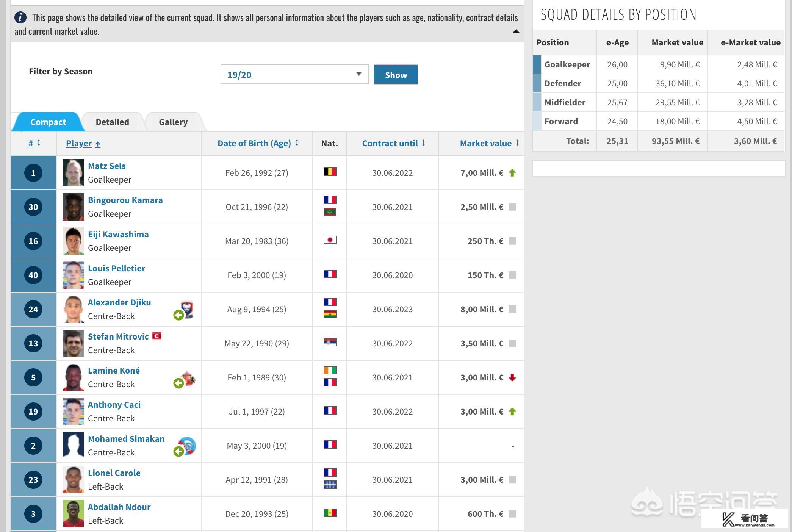Image resolution: width=792 pixels, height=532 pixels.
Task: Open Mohamed Simakan player profile
Action: click(x=126, y=439)
